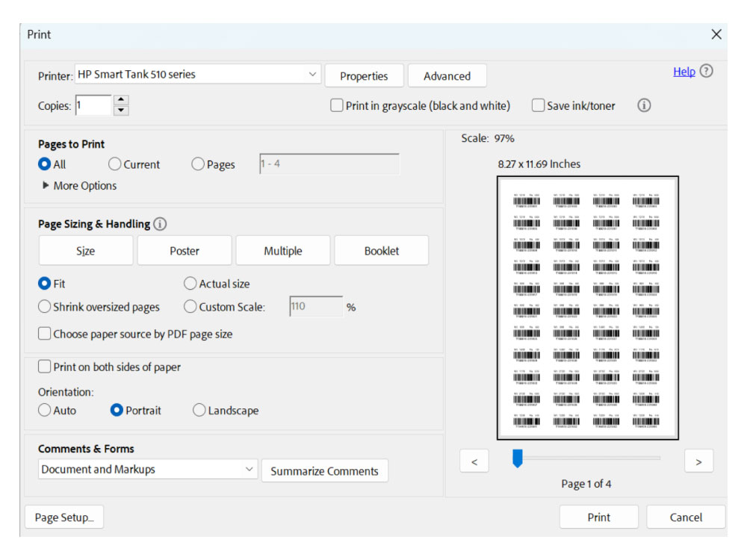Click the Help question mark icon
This screenshot has width=747, height=560.
[x=706, y=71]
